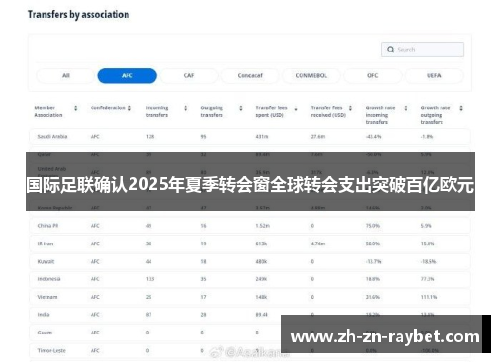The height and width of the screenshot is (362, 500).
Task: Click China PR's 1.52m fees spent
Action: tap(262, 226)
